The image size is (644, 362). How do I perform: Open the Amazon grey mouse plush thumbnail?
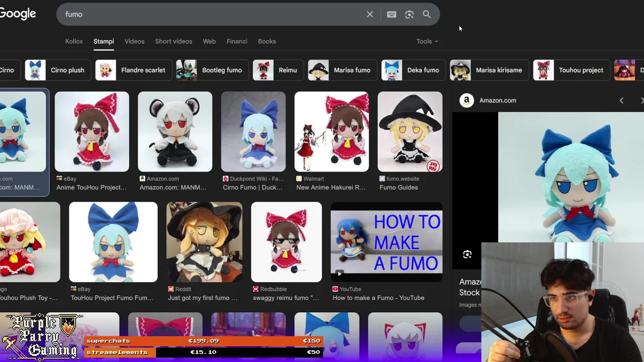click(x=175, y=131)
